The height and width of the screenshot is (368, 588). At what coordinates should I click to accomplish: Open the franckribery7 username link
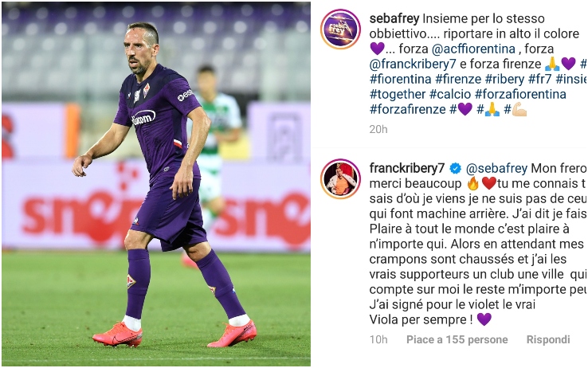click(407, 168)
